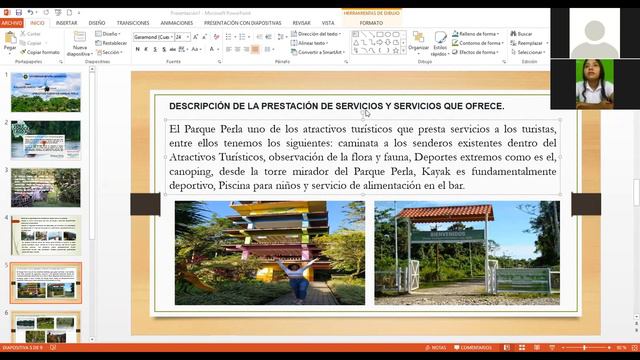Select rectangle shape in shapes gallery
Screen dimensions: 640x360
click(x=380, y=35)
